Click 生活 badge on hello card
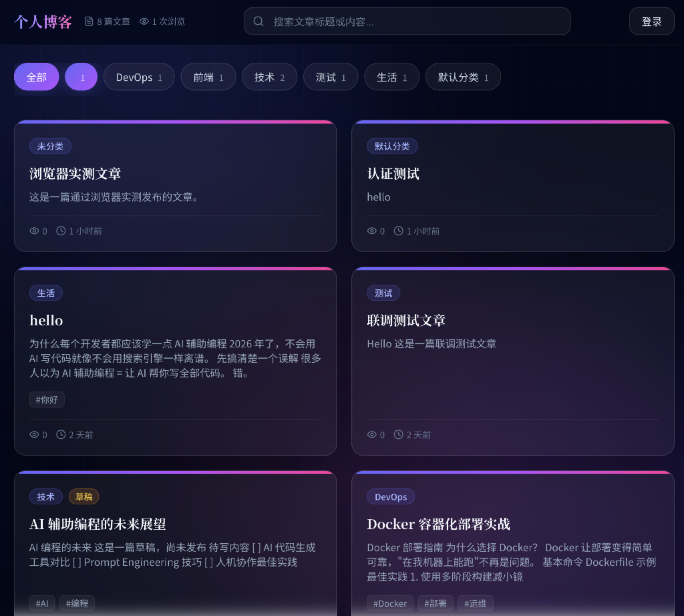 click(46, 293)
